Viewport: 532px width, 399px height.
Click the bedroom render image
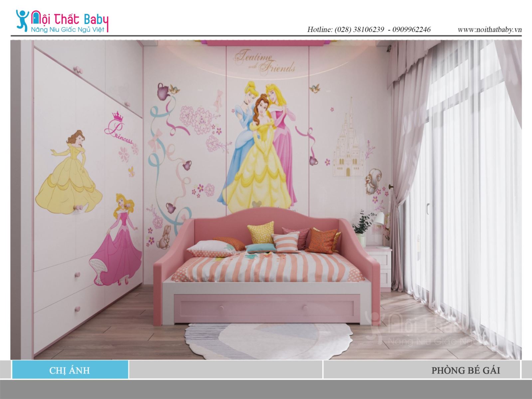coord(266,200)
